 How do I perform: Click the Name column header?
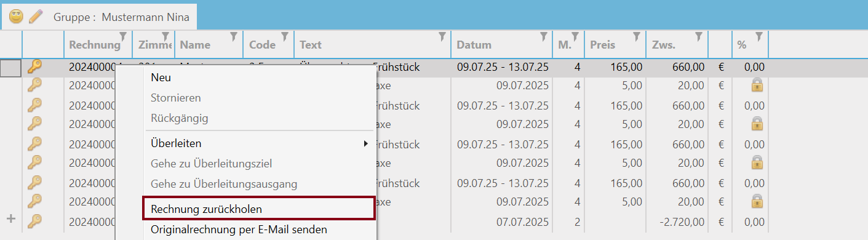click(x=196, y=45)
